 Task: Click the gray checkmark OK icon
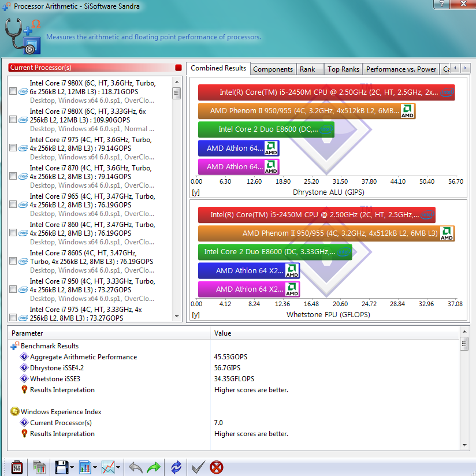click(199, 467)
